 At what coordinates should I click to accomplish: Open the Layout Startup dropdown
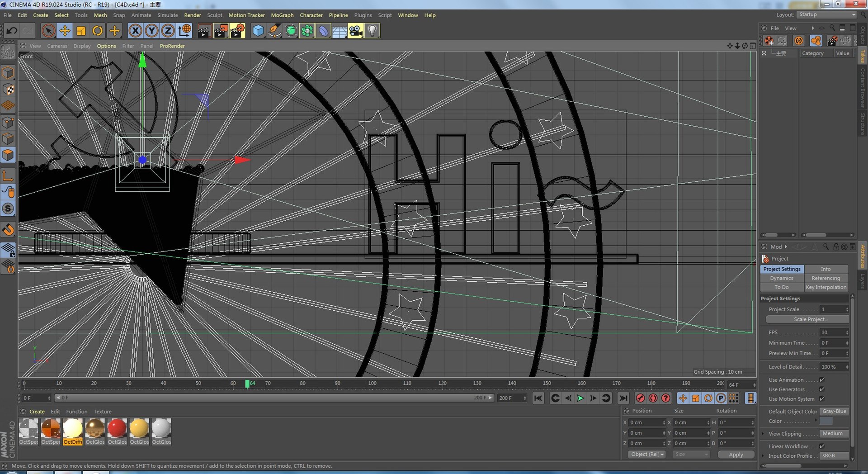click(x=827, y=14)
